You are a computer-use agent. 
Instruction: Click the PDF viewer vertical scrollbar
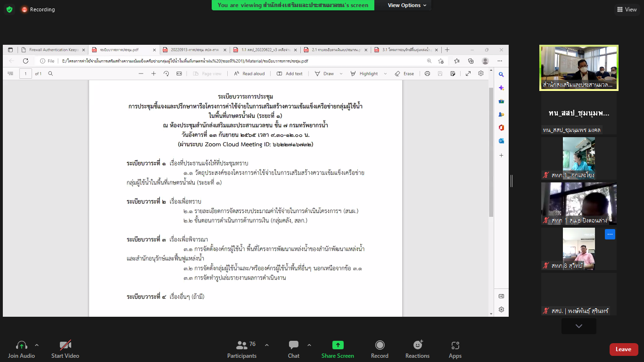click(491, 151)
